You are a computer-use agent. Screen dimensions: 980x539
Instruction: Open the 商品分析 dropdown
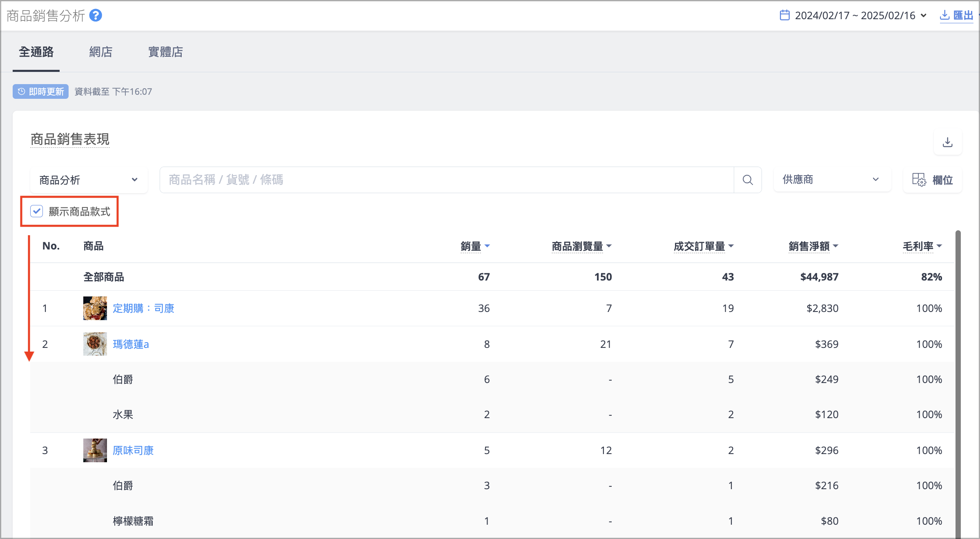point(89,180)
